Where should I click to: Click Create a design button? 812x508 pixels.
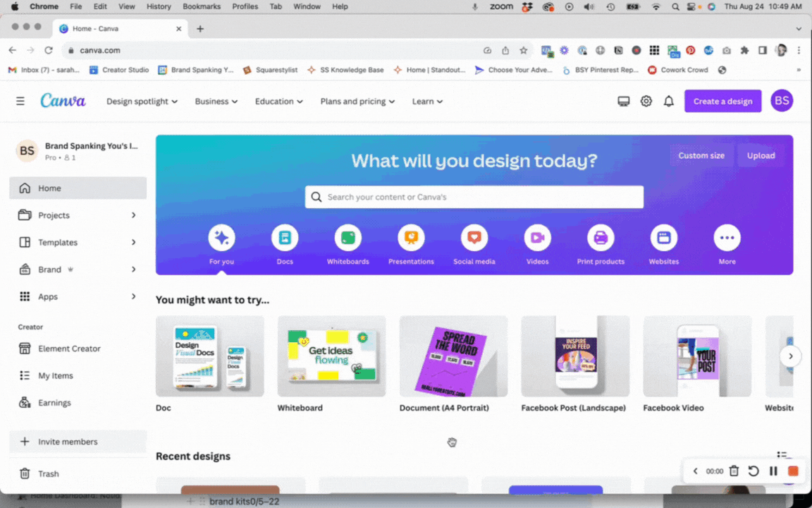[x=722, y=101]
